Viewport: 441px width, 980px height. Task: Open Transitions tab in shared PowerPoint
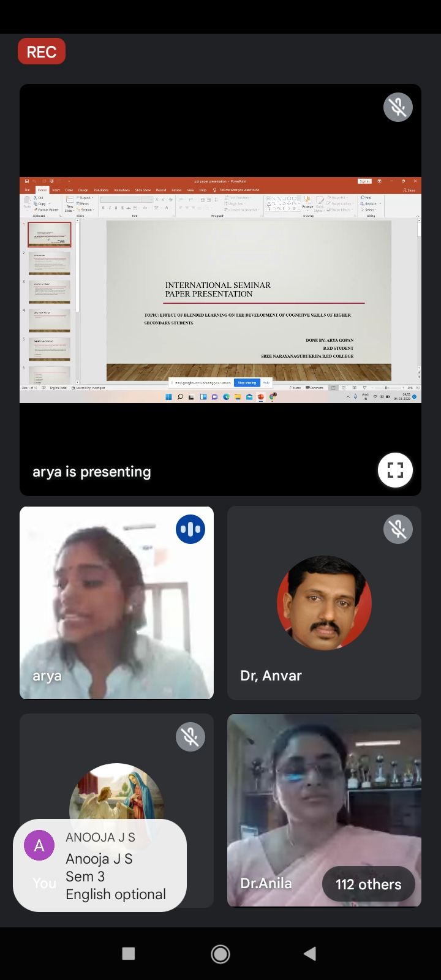pyautogui.click(x=101, y=190)
